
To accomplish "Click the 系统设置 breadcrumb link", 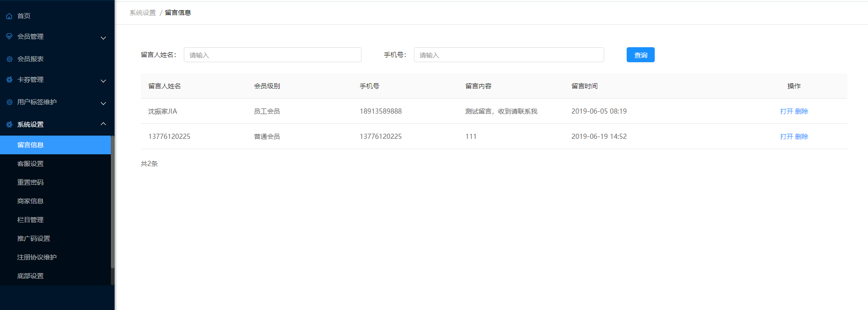I will click(x=143, y=13).
